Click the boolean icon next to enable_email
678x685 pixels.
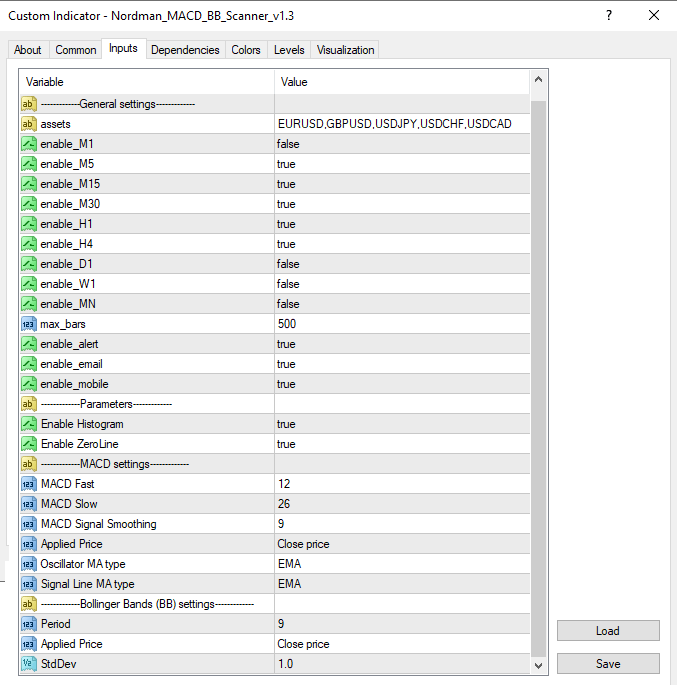click(28, 364)
